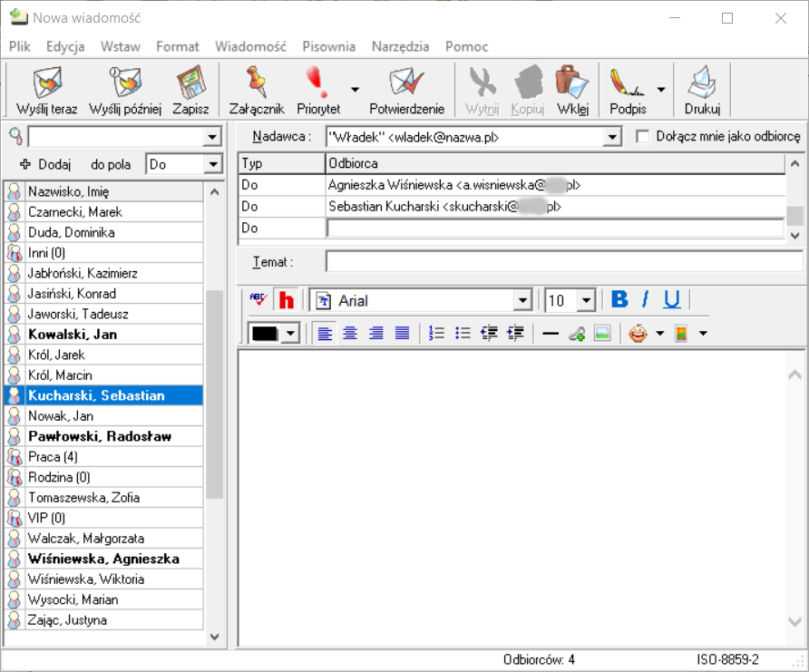The height and width of the screenshot is (672, 809).
Task: Click the Priorytet exclamation icon
Action: click(317, 83)
